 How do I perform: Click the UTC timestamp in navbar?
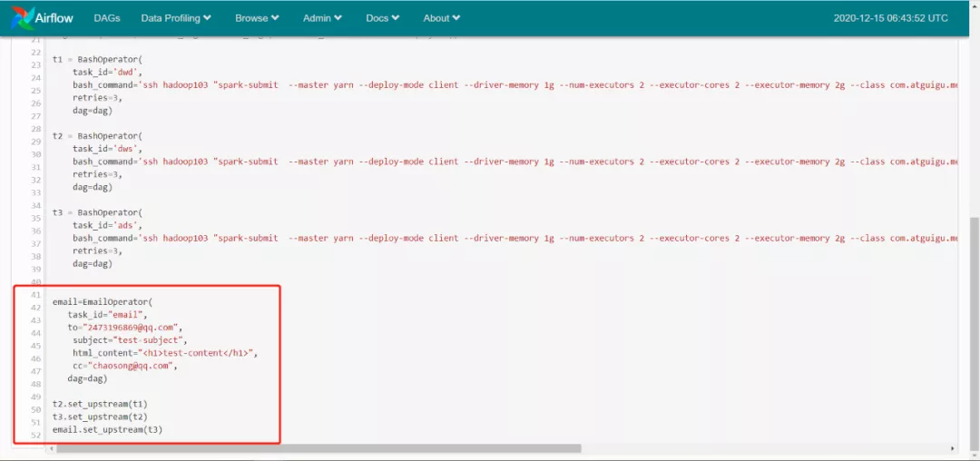click(891, 18)
